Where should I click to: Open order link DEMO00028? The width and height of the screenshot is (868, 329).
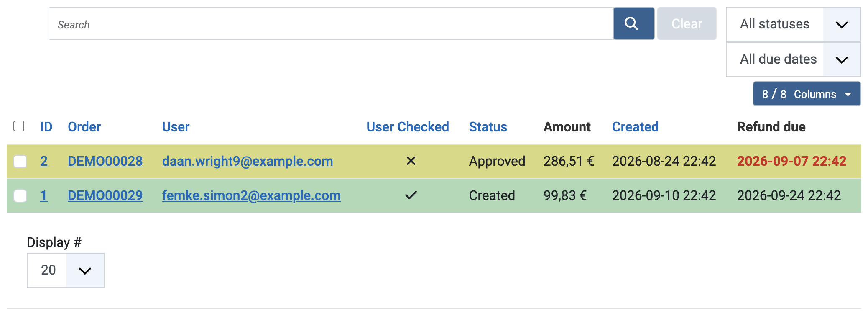click(105, 161)
